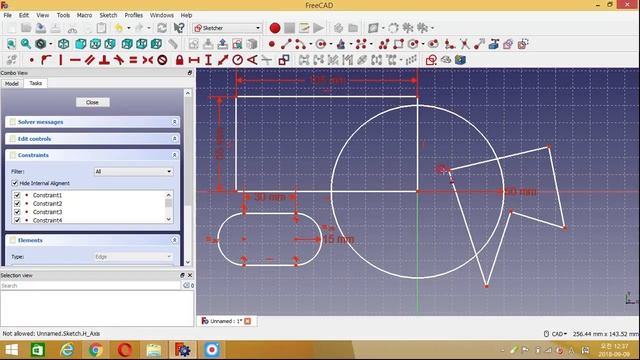
Task: Uncheck the Constraint1 checkbox
Action: click(x=17, y=195)
